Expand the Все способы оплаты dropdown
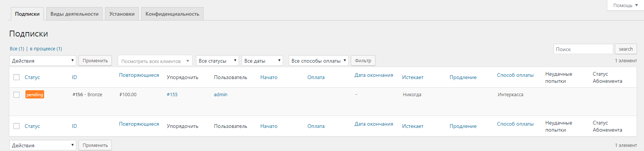This screenshot has width=644, height=151. tap(319, 60)
